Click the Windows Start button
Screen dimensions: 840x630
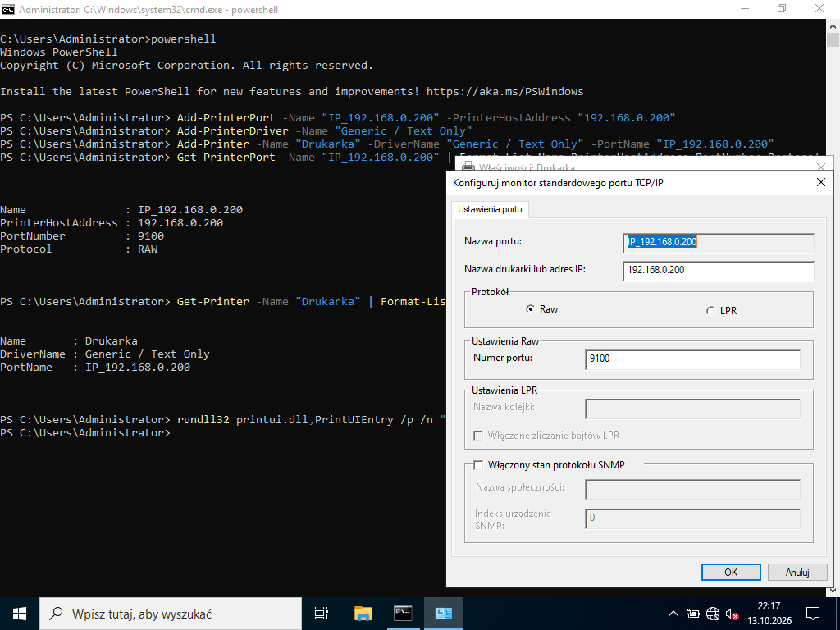coord(20,614)
